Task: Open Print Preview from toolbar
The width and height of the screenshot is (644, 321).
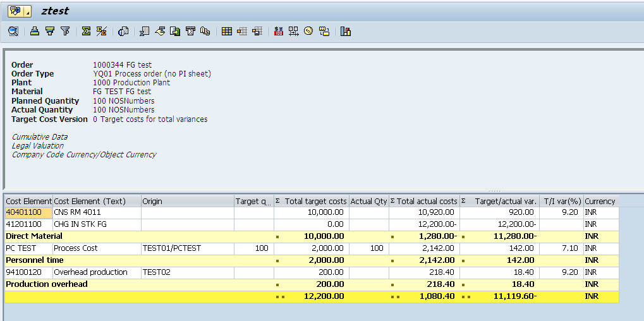Action: pyautogui.click(x=123, y=31)
